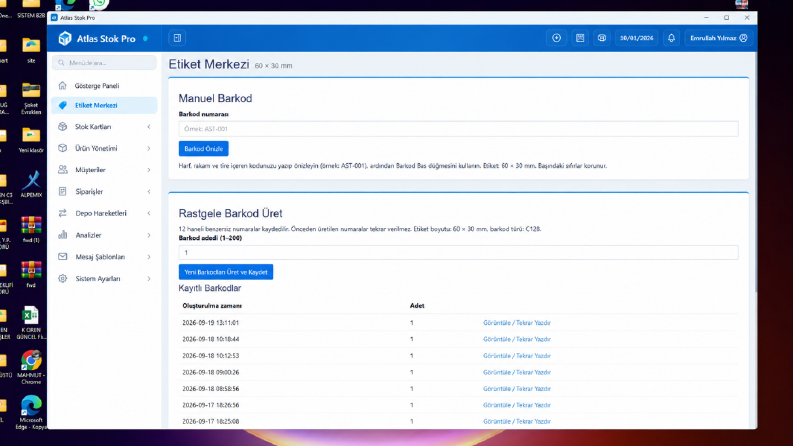This screenshot has width=793, height=446.
Task: Click Görüntüle / Tekrar Yazdır for 2026-09-18 08:58:56
Action: (516, 389)
